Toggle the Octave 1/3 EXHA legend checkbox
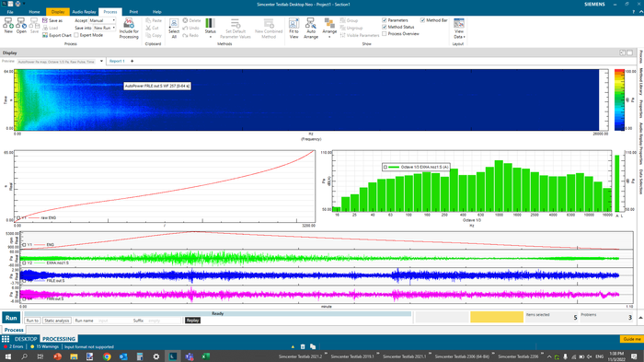The image size is (644, 362). [385, 167]
